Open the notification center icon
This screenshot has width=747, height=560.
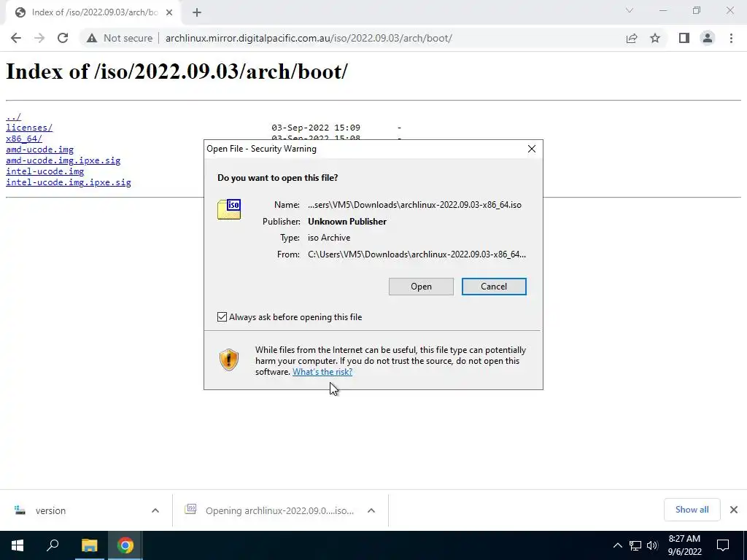pos(723,545)
